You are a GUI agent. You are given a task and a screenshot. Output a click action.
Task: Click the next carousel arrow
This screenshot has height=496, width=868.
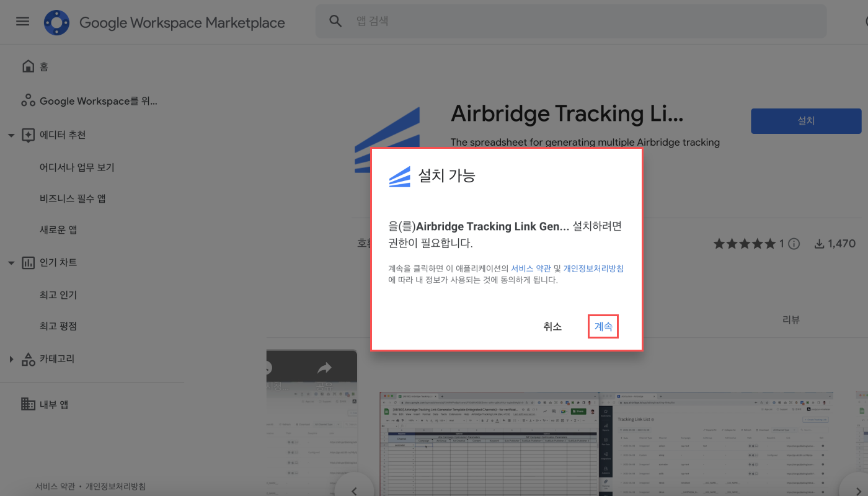click(x=857, y=491)
